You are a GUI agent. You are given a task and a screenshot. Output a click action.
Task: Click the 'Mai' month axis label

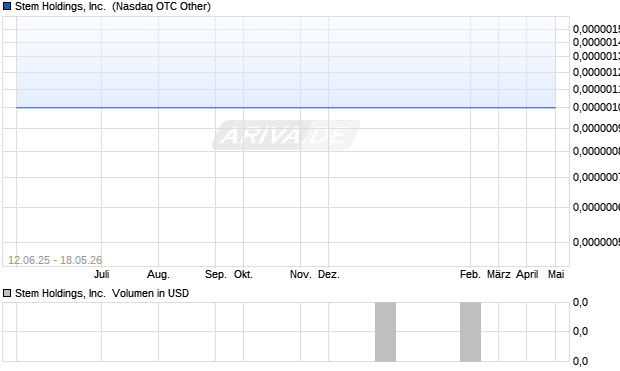coord(556,274)
